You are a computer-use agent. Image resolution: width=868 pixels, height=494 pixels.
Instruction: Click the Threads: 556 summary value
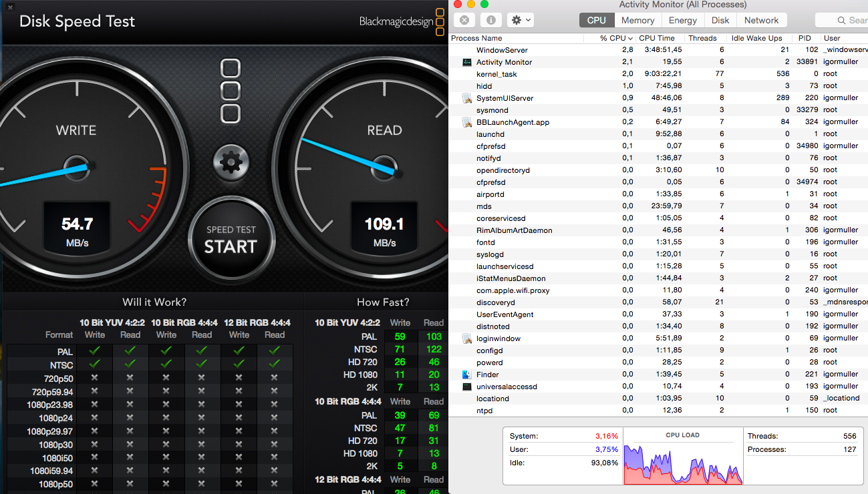849,436
